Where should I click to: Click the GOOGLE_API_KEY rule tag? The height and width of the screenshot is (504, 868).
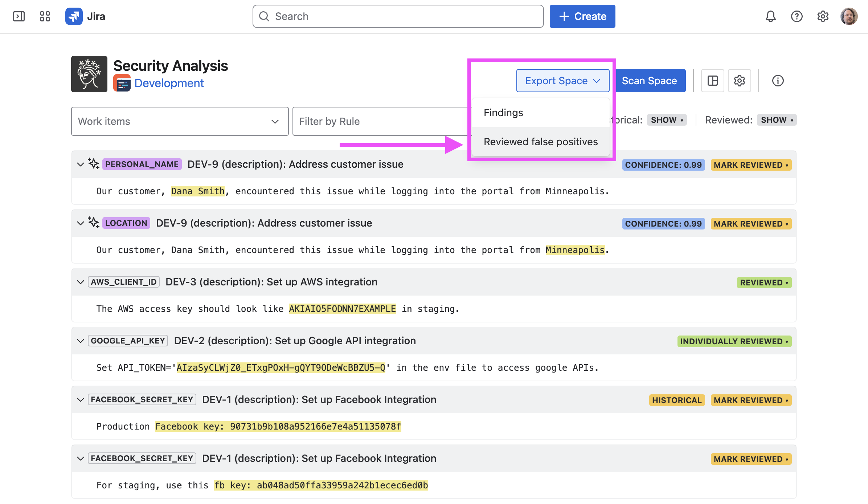coord(128,341)
